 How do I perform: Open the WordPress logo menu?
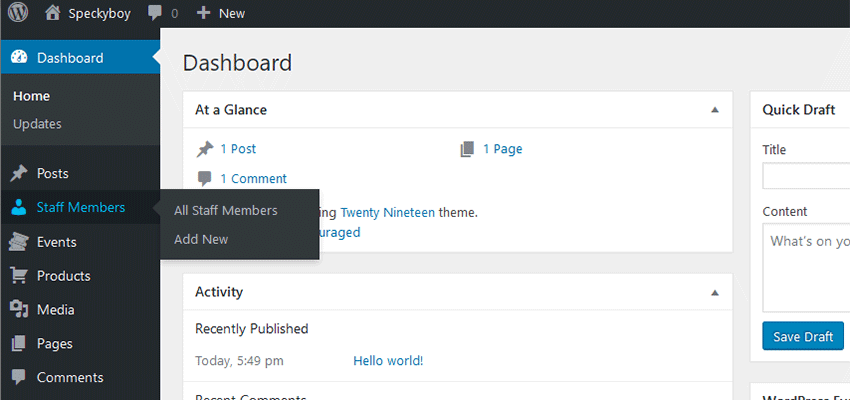pyautogui.click(x=18, y=12)
